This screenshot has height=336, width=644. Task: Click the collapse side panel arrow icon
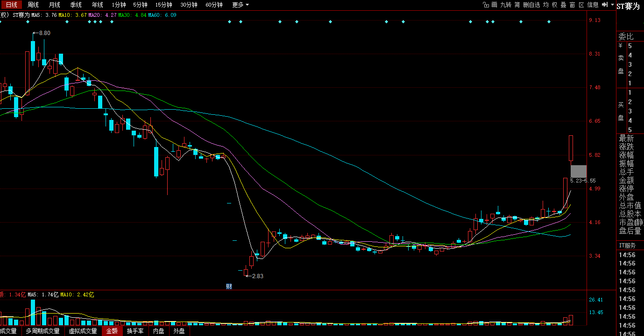(604, 5)
